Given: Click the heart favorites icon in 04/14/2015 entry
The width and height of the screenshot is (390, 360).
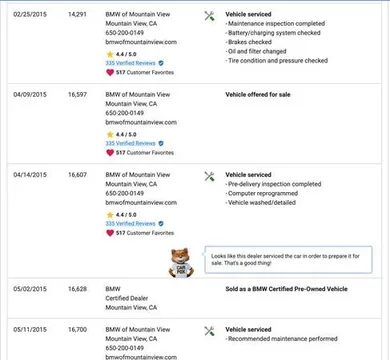Looking at the screenshot, I should (110, 233).
